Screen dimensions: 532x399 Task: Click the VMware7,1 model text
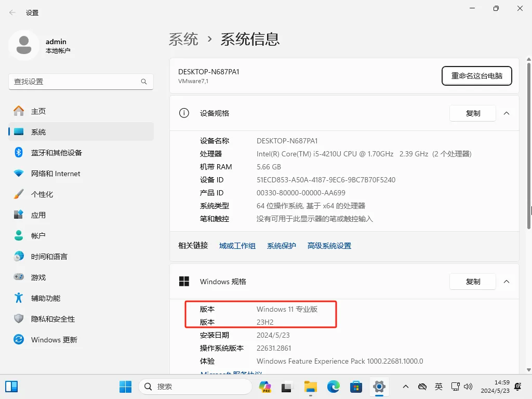pyautogui.click(x=193, y=81)
